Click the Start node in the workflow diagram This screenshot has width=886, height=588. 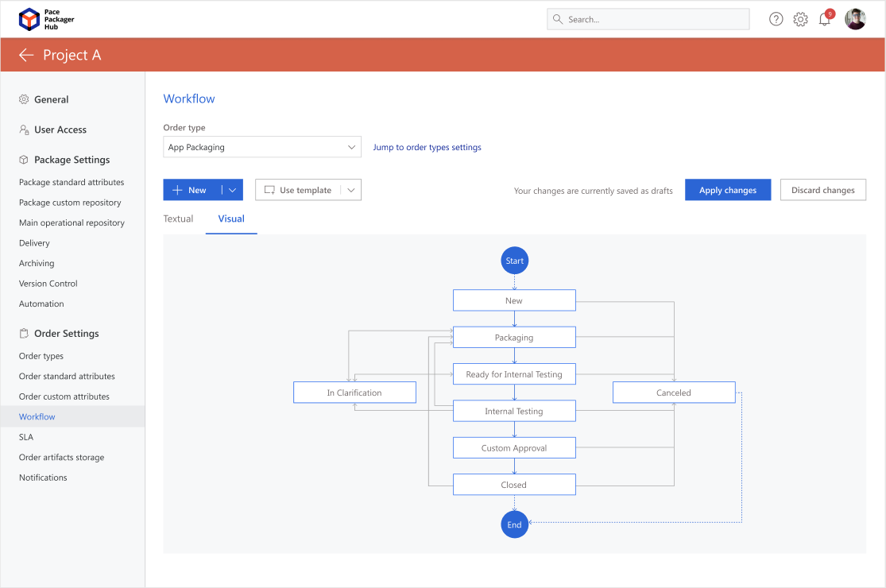[514, 261]
